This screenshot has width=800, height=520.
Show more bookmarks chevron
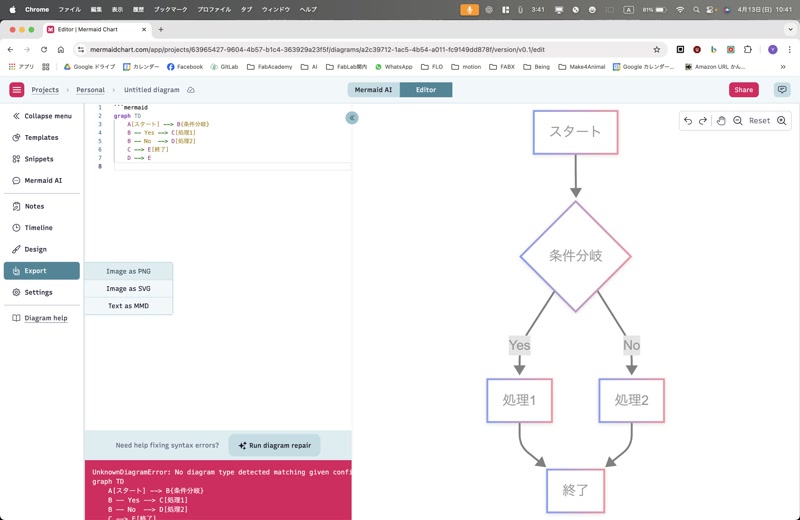pos(783,67)
